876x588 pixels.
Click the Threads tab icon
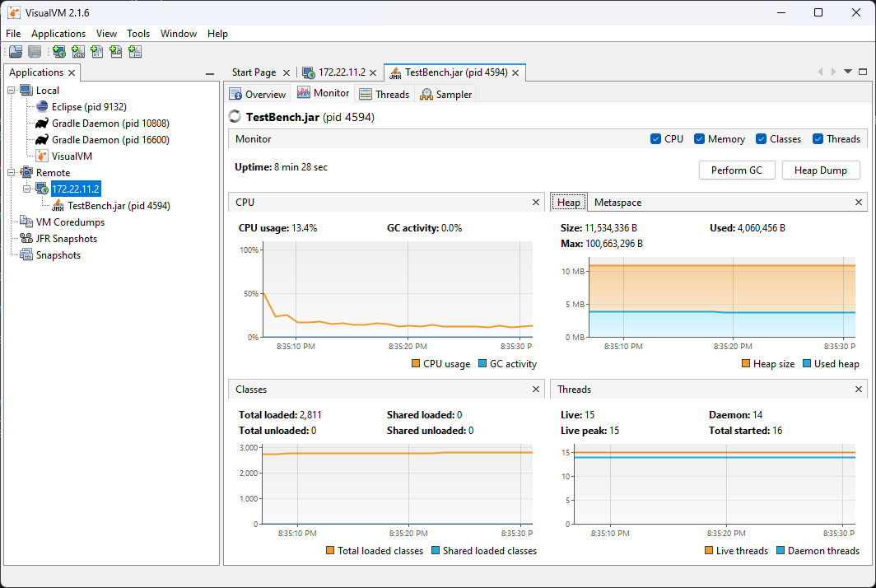366,94
